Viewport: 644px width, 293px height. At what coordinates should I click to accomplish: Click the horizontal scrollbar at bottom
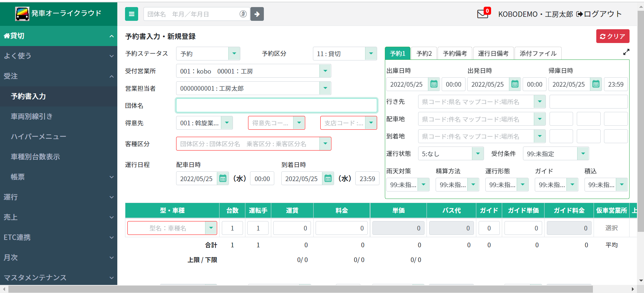pyautogui.click(x=300, y=289)
